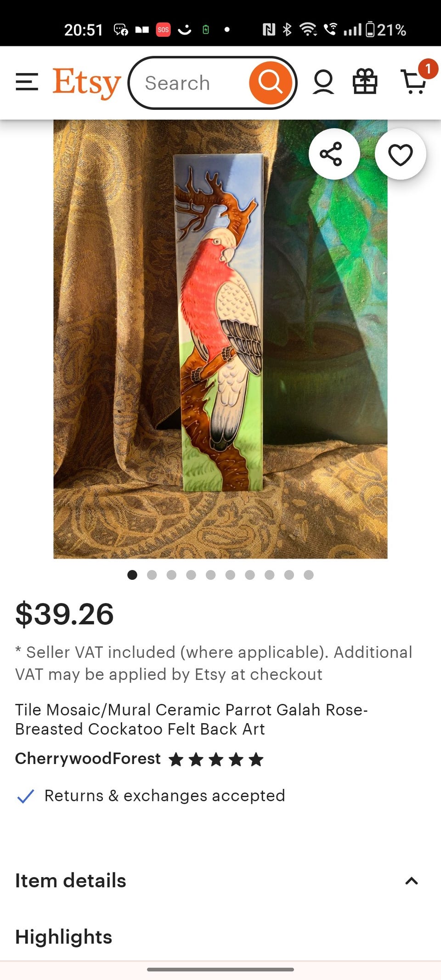Open the gift registry icon
The width and height of the screenshot is (441, 980).
(x=365, y=82)
